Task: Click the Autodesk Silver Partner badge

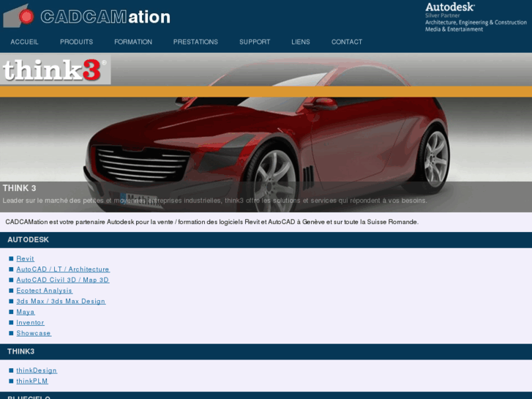Action: (476, 17)
